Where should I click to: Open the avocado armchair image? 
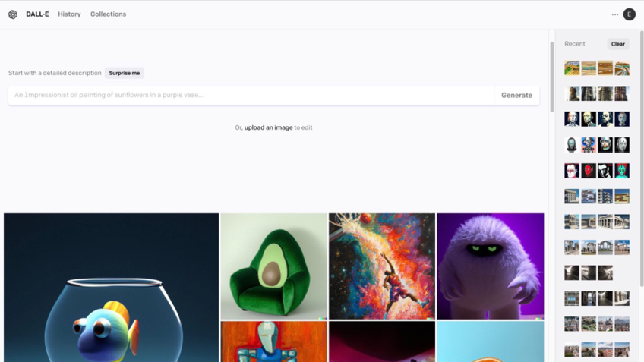pos(274,266)
